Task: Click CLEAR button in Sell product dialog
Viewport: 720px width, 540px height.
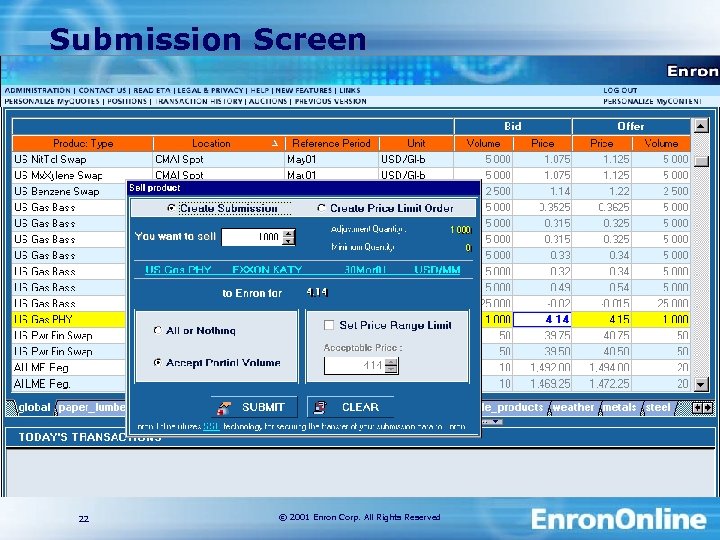Action: [350, 407]
